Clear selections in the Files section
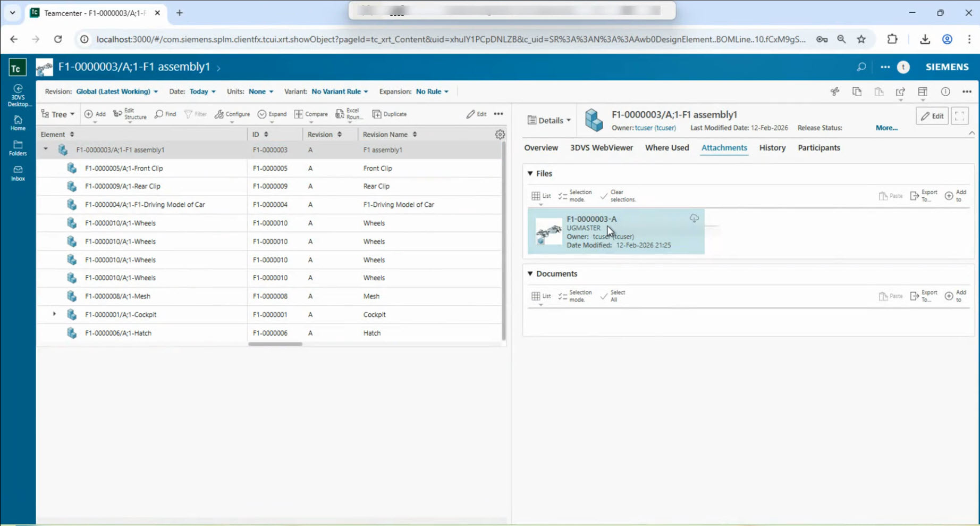This screenshot has height=526, width=980. 617,195
